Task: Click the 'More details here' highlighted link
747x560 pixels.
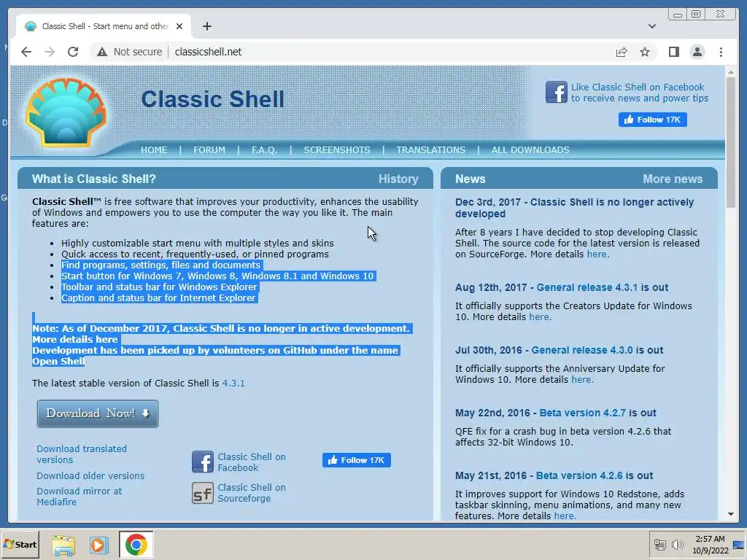Action: tap(75, 340)
